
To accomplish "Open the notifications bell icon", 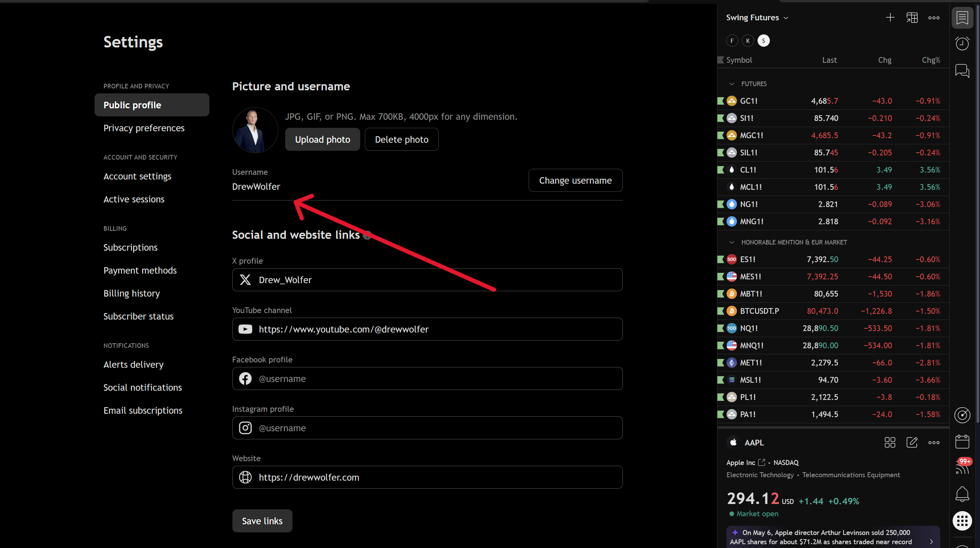I will tap(962, 494).
